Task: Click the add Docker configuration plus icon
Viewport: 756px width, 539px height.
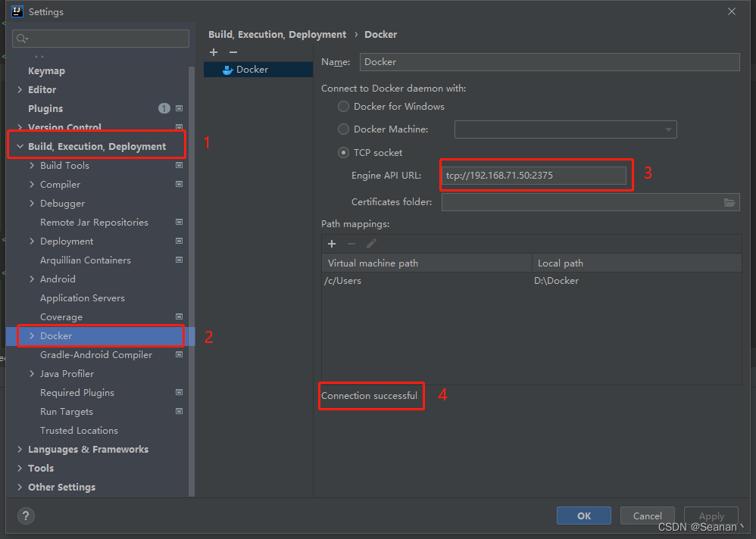Action: (x=214, y=52)
